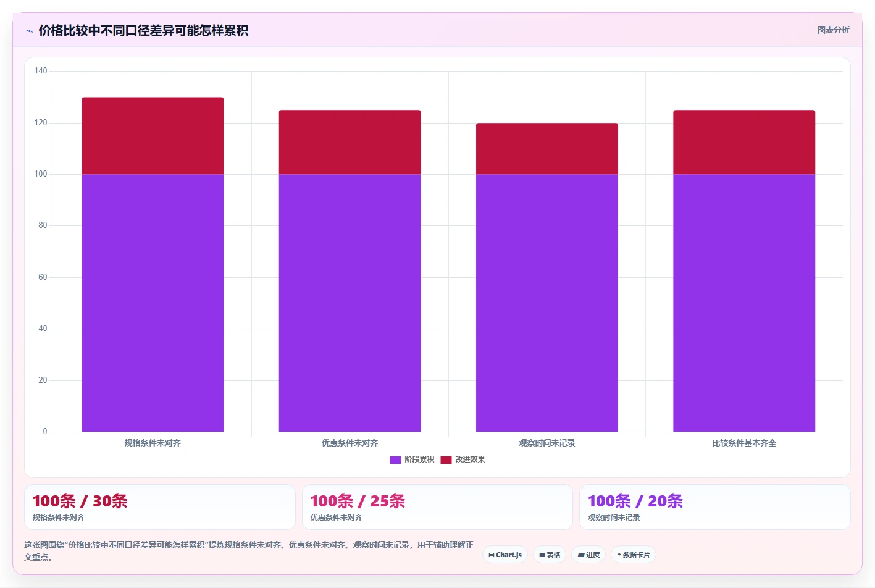The image size is (875, 588).
Task: Click the description paragraph starting 这张图围绕
Action: pos(249,551)
